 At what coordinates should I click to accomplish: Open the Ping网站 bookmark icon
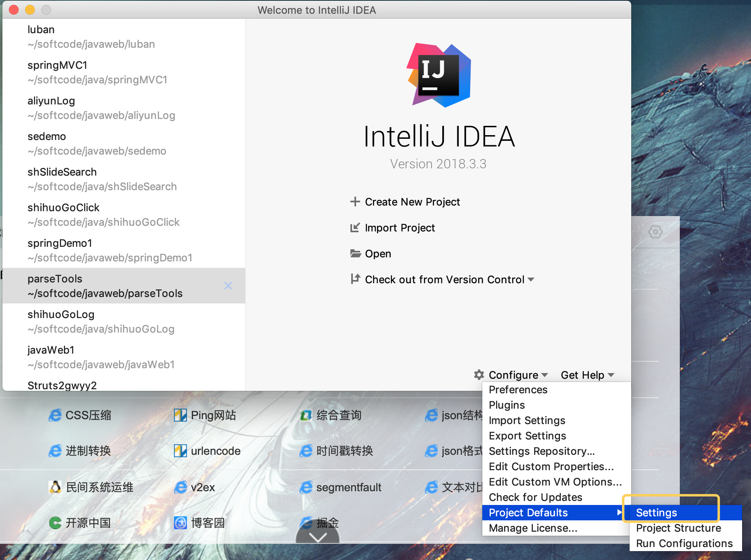[180, 415]
